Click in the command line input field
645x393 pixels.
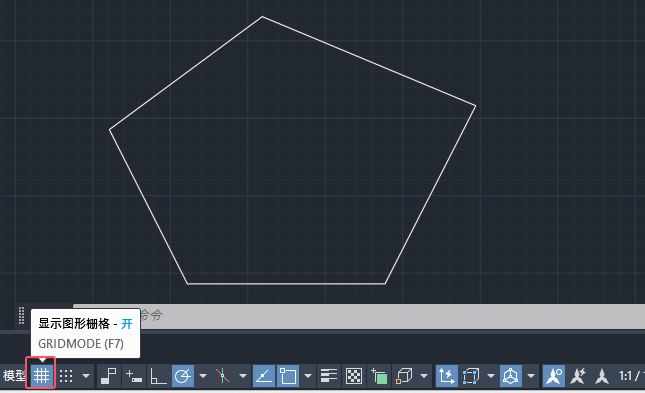359,316
